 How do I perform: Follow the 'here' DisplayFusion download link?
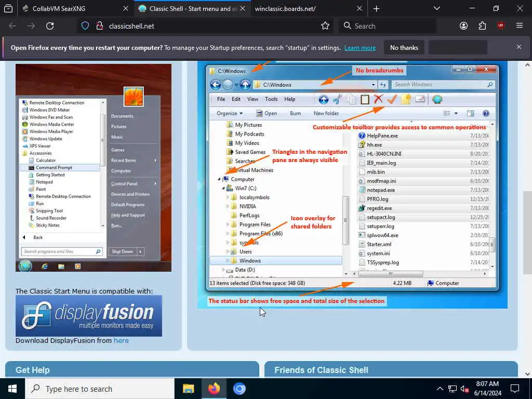tap(121, 340)
